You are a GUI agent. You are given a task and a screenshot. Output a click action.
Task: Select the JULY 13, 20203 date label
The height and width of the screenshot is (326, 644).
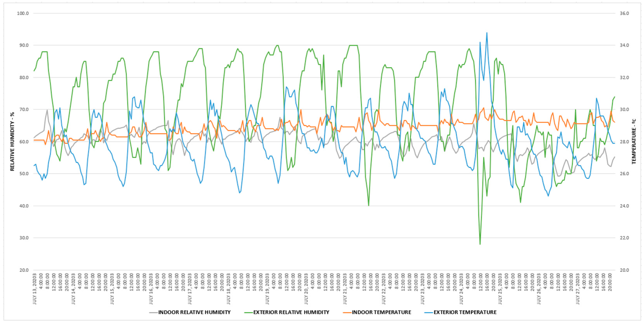34,289
